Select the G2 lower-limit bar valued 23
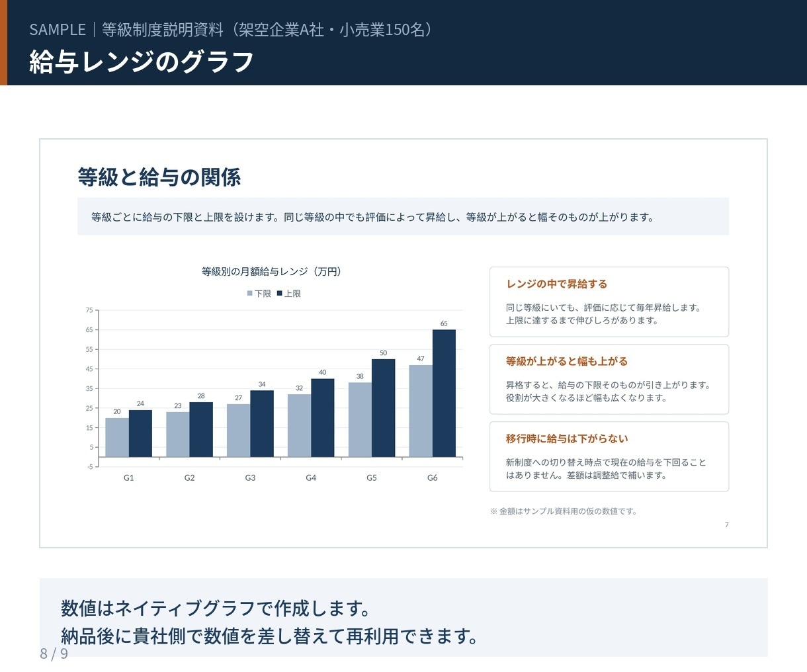Screen dimensions: 807x672 click(178, 435)
